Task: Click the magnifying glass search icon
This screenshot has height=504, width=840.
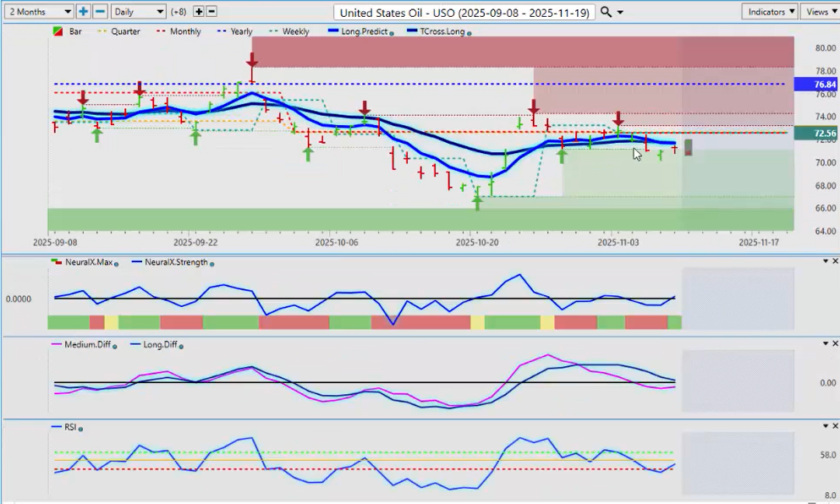Action: pyautogui.click(x=606, y=12)
